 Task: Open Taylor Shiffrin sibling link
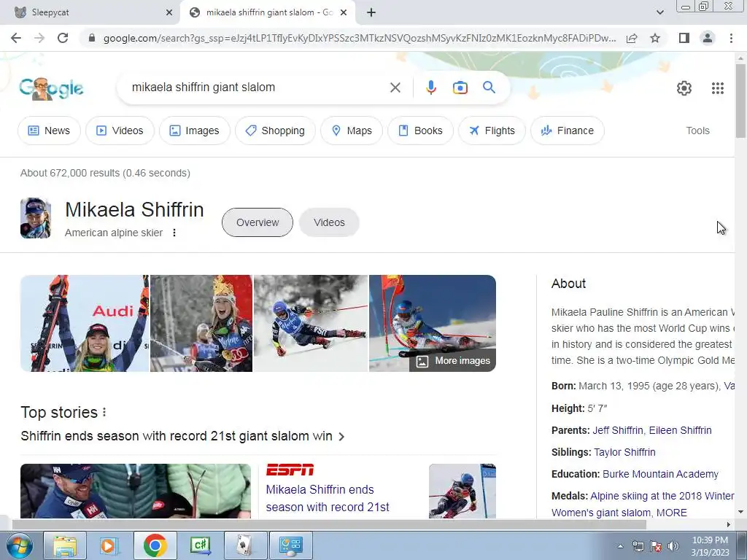[x=624, y=452]
